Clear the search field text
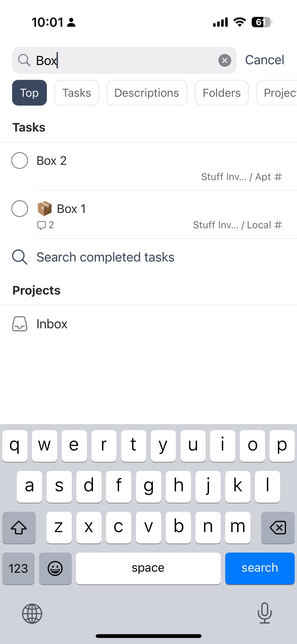This screenshot has height=644, width=297. 225,60
